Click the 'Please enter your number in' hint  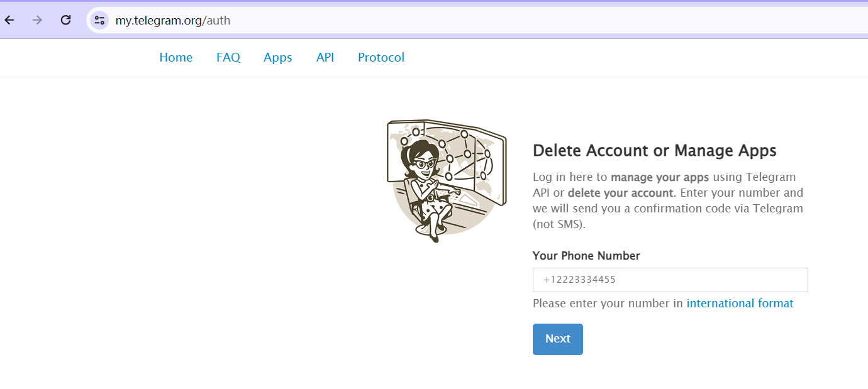[607, 304]
